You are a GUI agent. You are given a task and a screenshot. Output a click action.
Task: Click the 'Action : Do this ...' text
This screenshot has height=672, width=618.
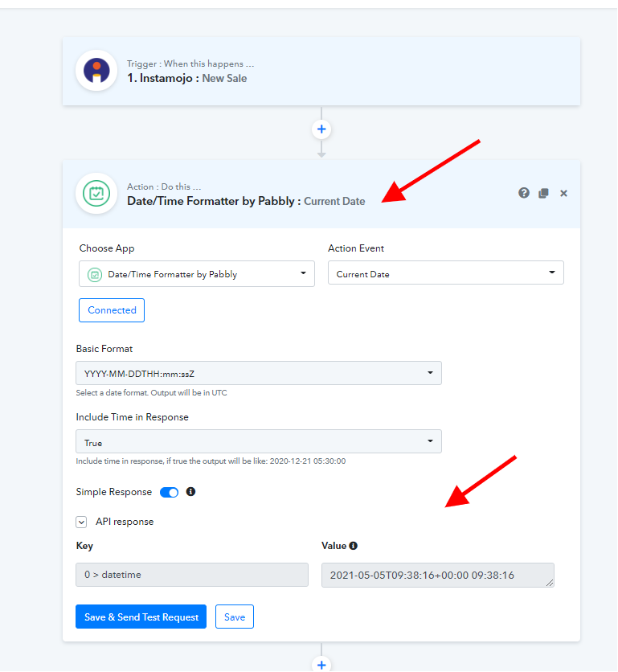point(164,186)
